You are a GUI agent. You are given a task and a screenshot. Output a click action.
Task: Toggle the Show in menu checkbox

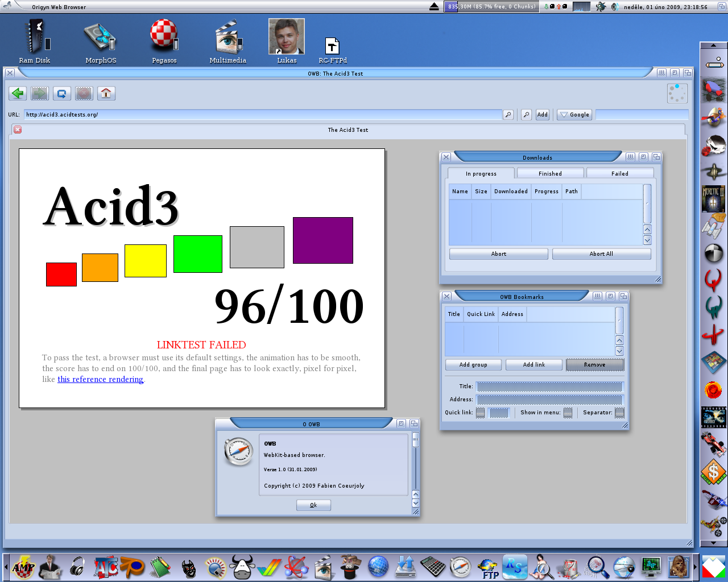(x=568, y=413)
